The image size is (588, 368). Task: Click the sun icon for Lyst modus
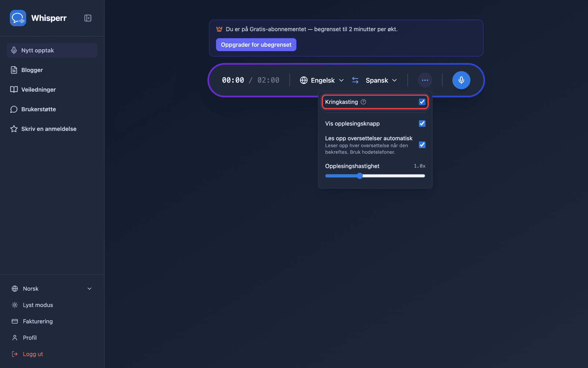click(15, 305)
